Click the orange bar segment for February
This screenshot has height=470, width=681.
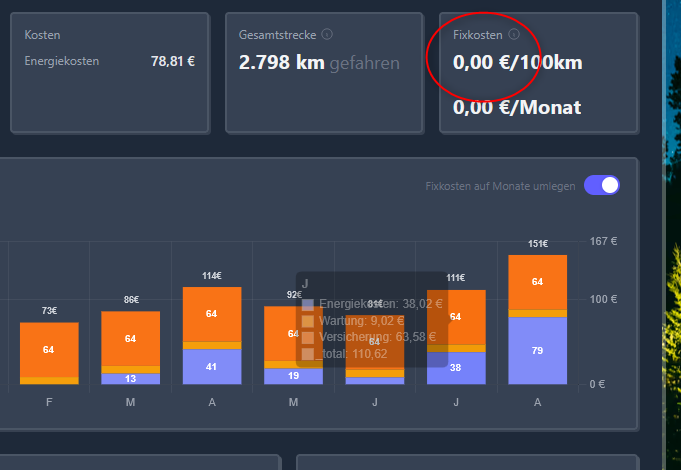49,350
